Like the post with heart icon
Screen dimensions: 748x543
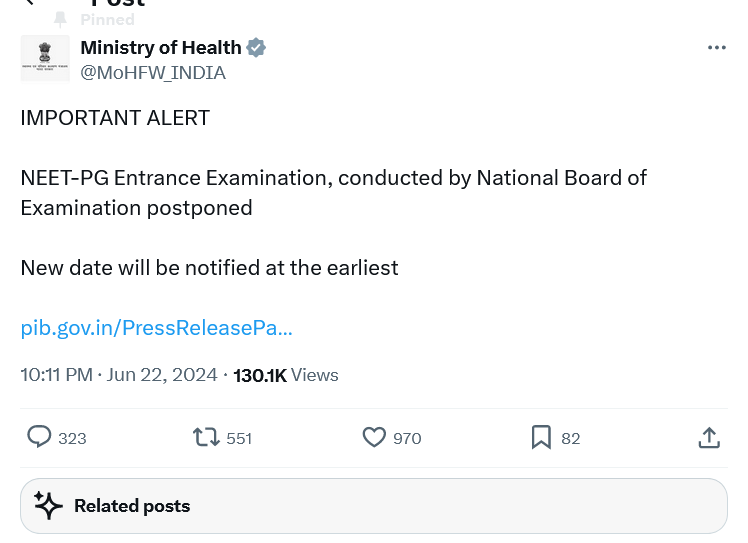coord(374,437)
